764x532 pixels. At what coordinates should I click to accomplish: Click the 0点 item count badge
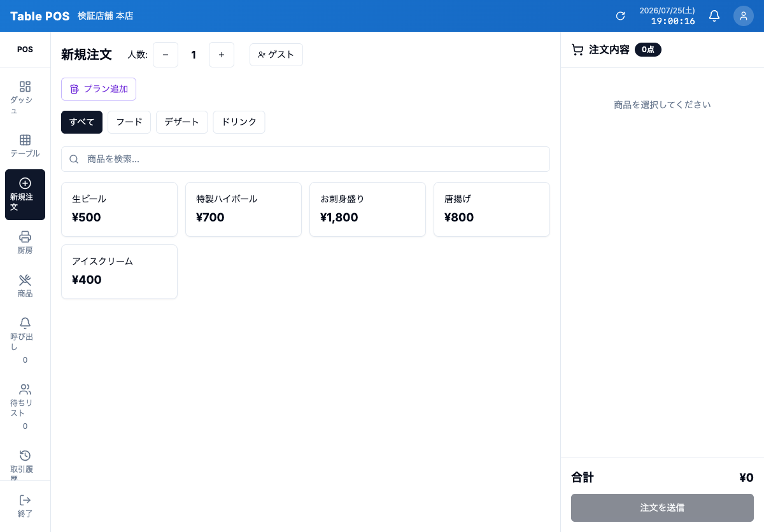click(648, 50)
